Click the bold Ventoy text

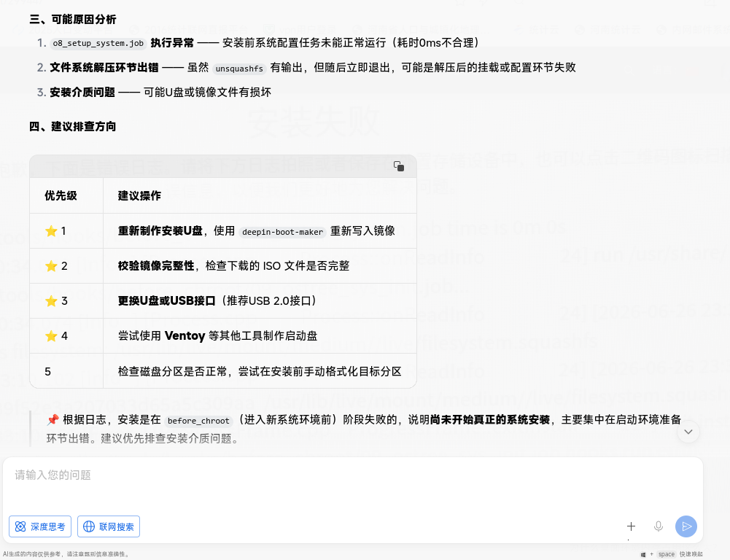185,335
